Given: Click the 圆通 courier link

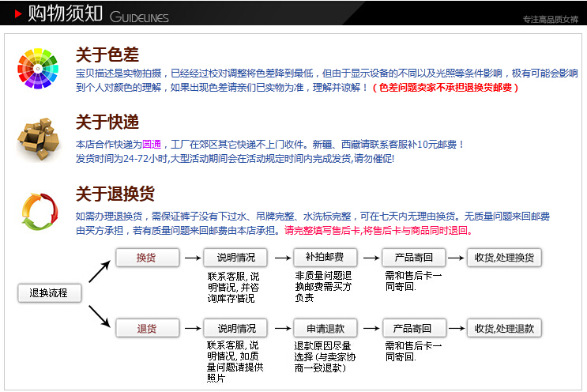Looking at the screenshot, I should tap(152, 145).
